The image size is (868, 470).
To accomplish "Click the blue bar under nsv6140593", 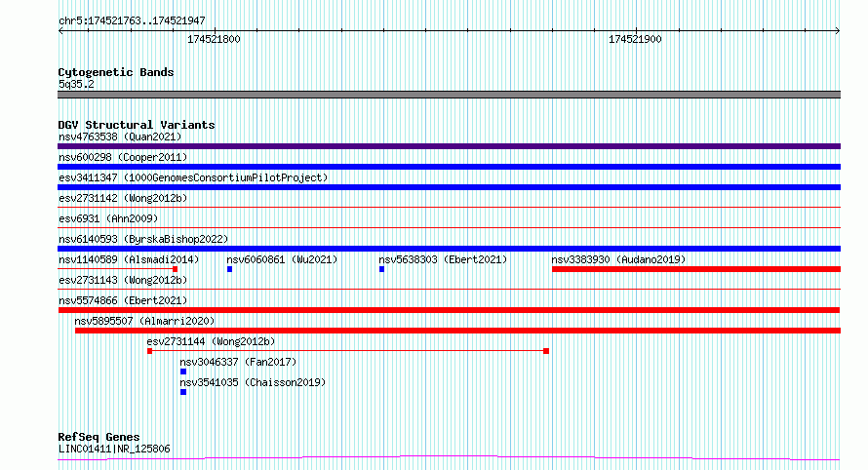I will click(449, 249).
